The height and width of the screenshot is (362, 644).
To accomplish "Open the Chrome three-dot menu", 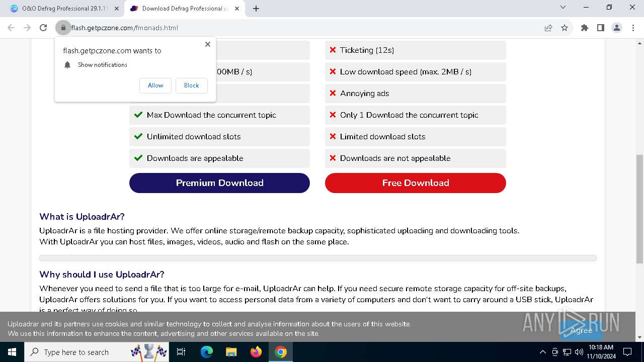I will pos(632,28).
